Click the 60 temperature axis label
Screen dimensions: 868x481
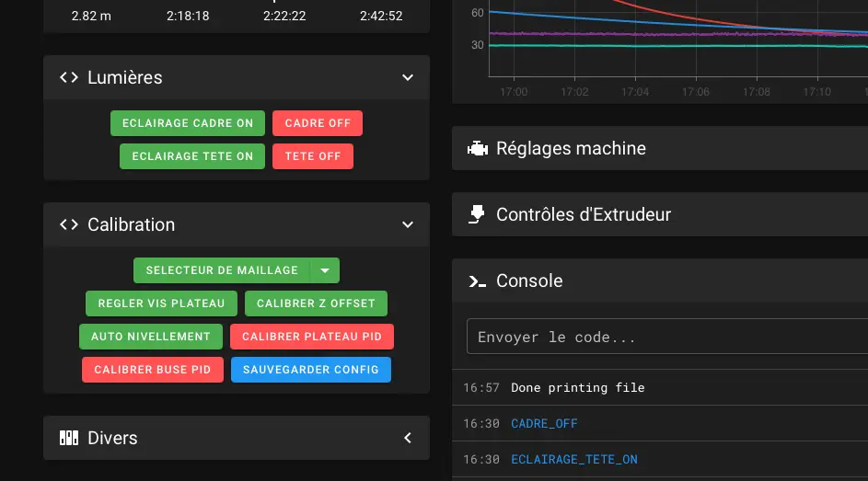[477, 13]
